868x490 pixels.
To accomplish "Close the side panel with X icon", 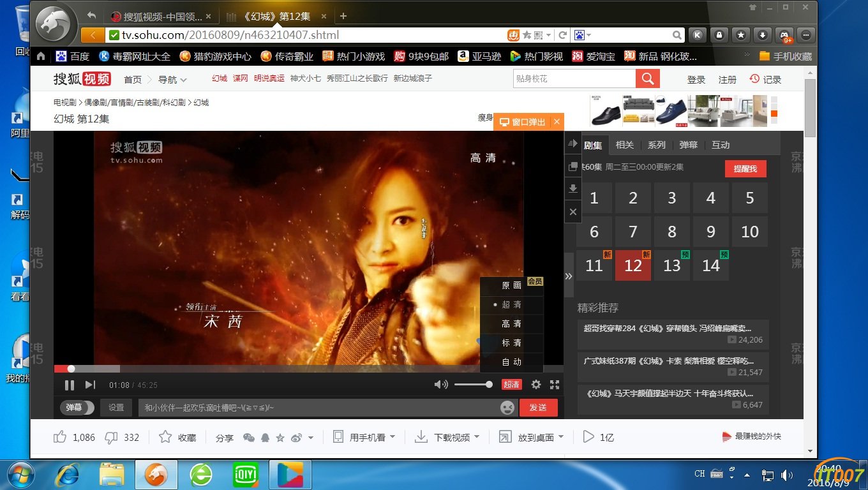I will pyautogui.click(x=573, y=212).
